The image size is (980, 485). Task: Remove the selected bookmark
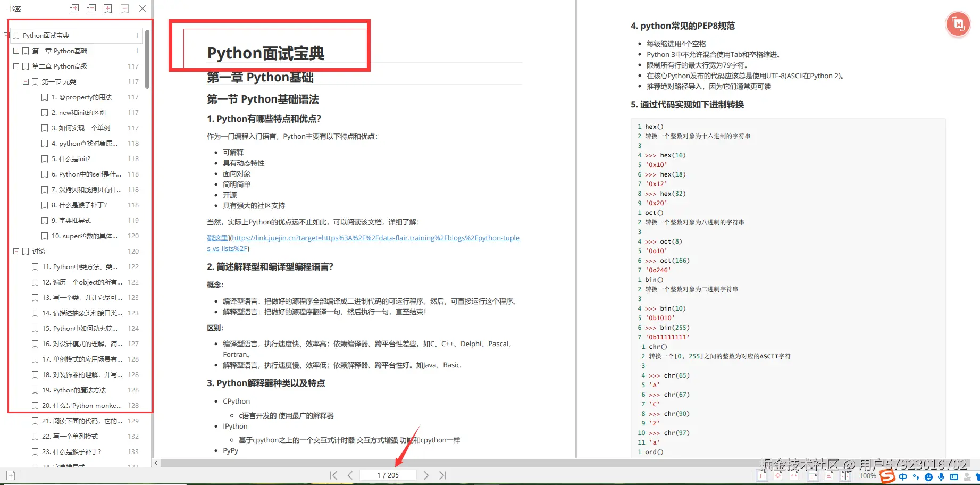(125, 8)
